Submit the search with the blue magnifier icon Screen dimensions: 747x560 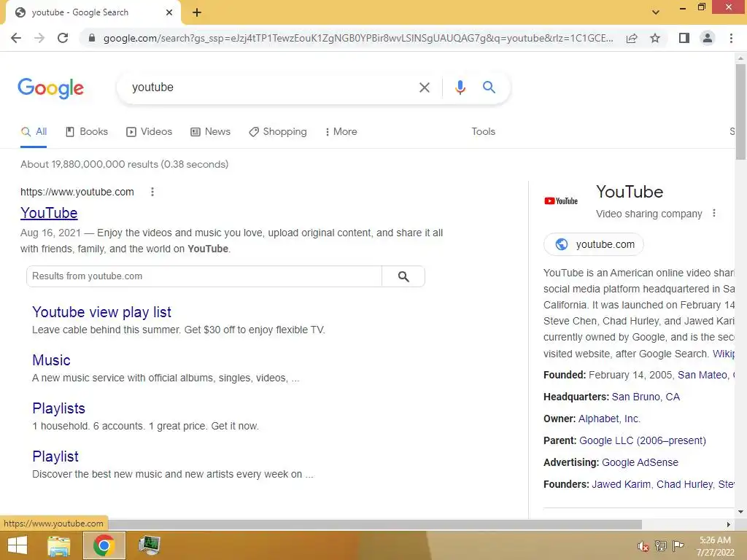[x=489, y=87]
